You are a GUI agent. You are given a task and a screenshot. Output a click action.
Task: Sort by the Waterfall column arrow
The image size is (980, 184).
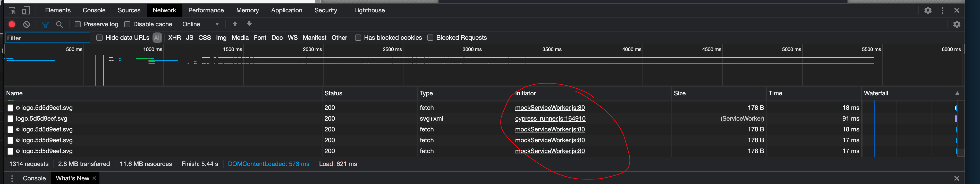point(957,93)
